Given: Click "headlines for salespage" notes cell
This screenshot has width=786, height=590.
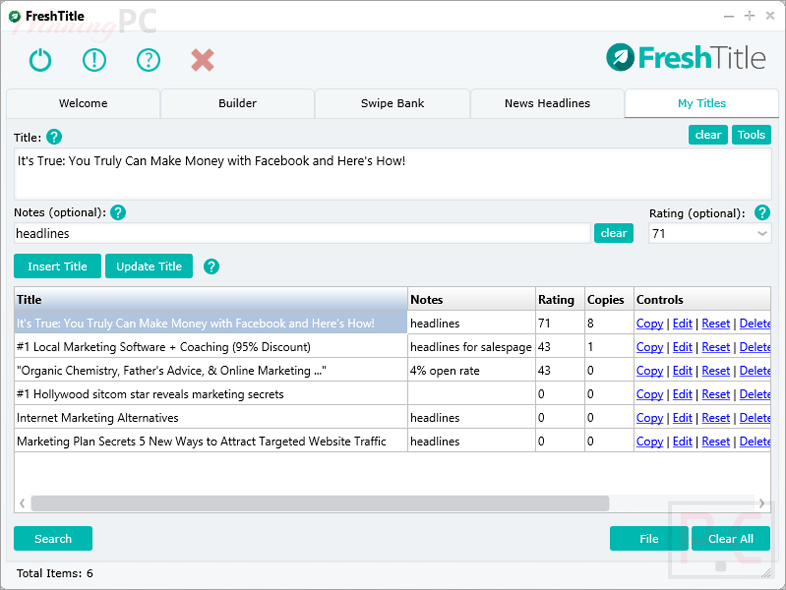Looking at the screenshot, I should pos(471,347).
